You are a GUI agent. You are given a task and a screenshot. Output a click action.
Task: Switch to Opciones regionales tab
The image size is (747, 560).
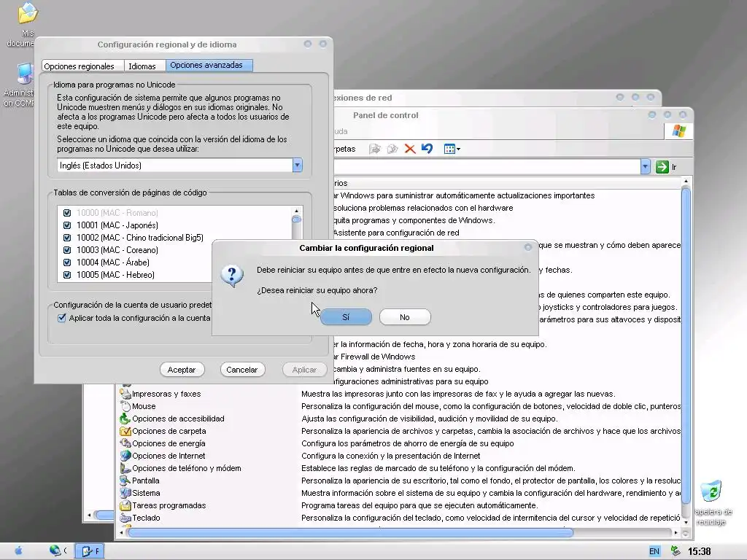click(x=80, y=66)
